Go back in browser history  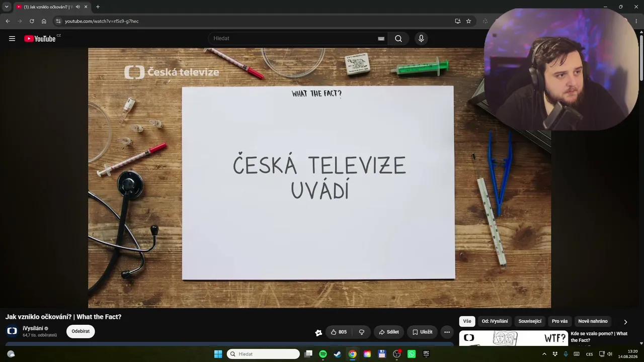(x=8, y=21)
